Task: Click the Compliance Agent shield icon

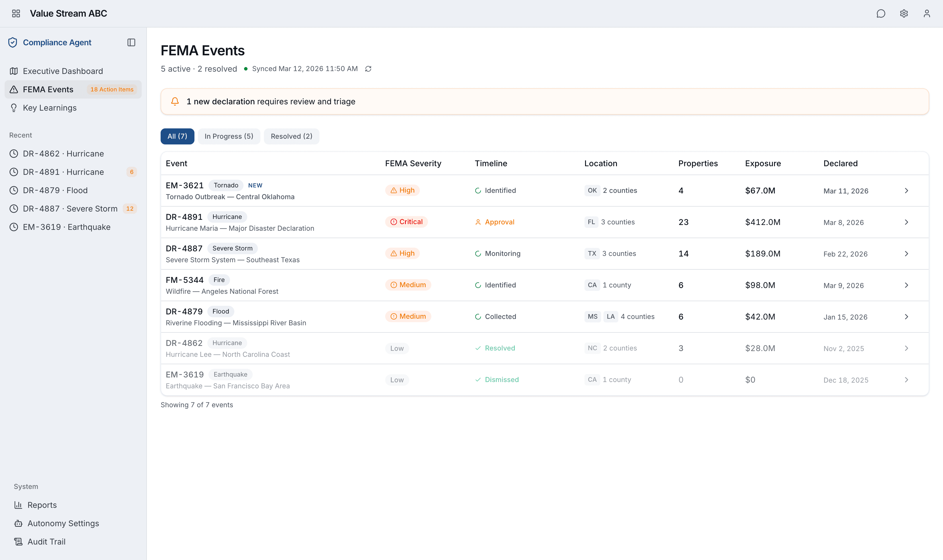Action: click(13, 42)
